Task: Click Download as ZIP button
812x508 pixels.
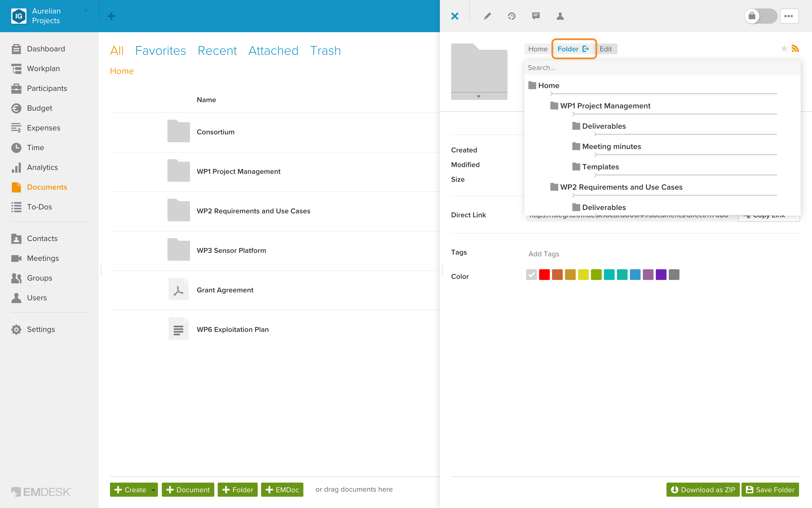Action: pyautogui.click(x=703, y=490)
